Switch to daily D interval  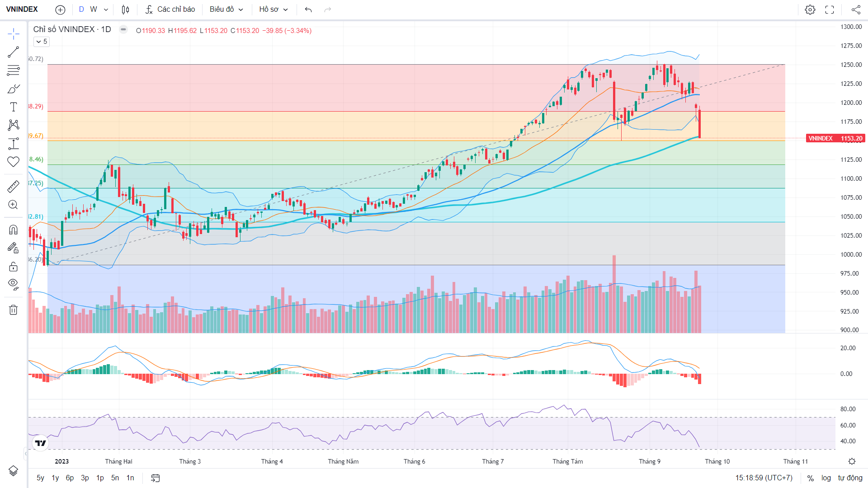(81, 9)
